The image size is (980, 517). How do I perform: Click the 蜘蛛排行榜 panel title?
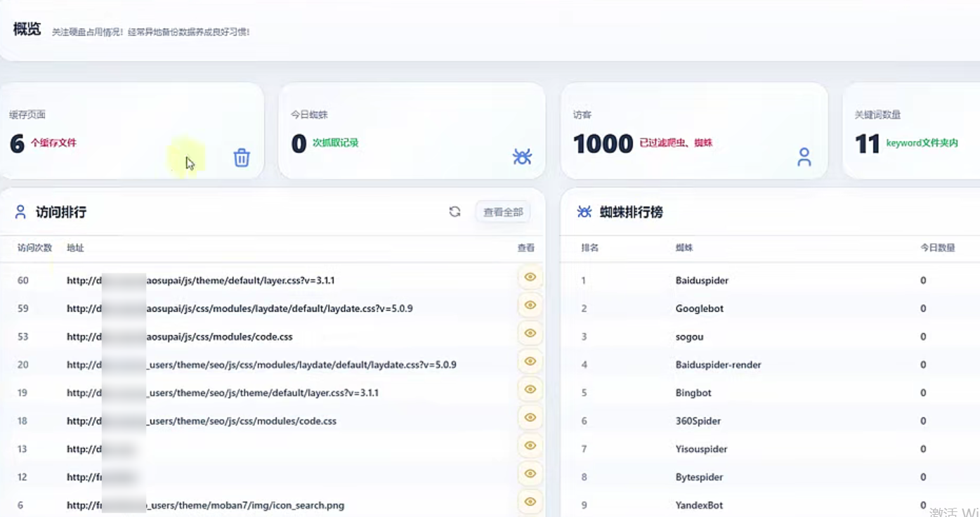click(632, 211)
